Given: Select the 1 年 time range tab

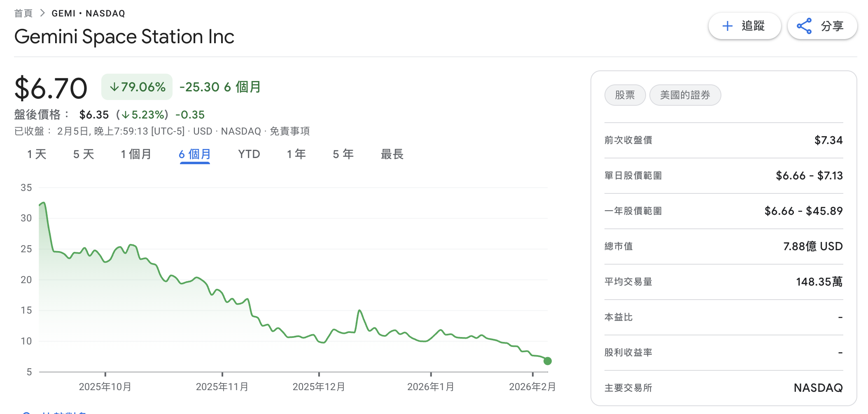Looking at the screenshot, I should tap(296, 154).
